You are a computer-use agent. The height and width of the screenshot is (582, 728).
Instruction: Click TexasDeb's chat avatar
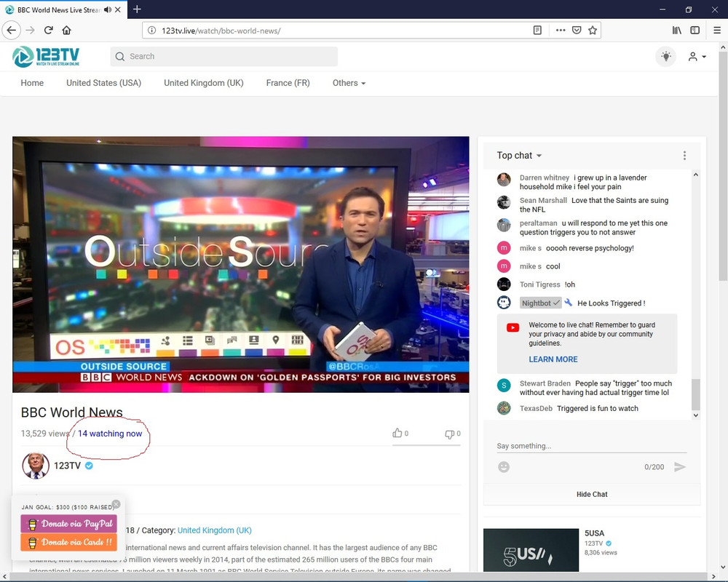pos(504,408)
